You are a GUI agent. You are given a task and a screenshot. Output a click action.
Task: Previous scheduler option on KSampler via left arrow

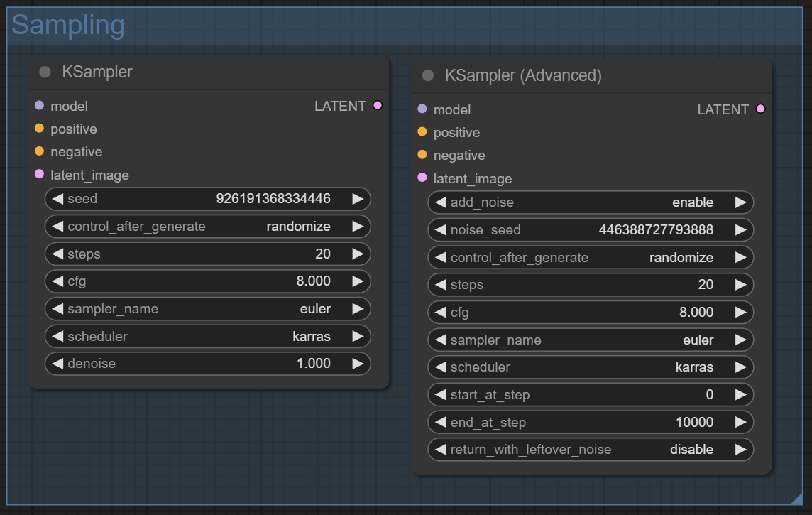57,336
